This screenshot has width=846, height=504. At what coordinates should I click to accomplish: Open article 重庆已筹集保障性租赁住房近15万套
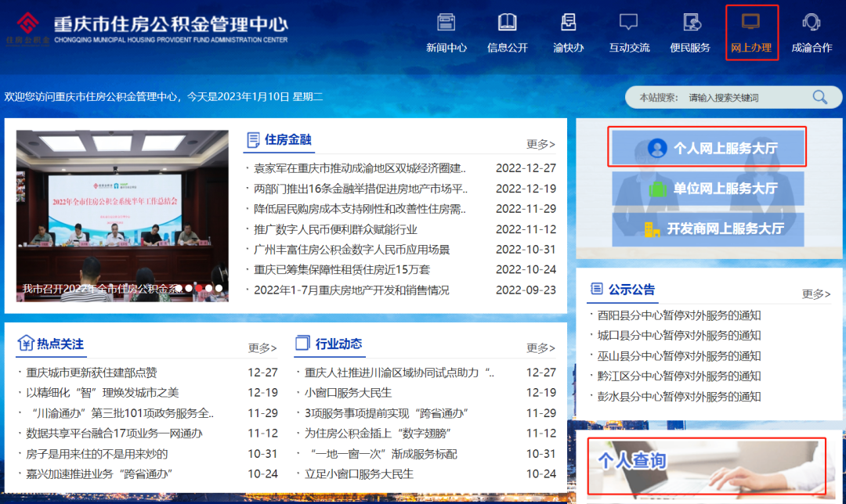(x=342, y=269)
